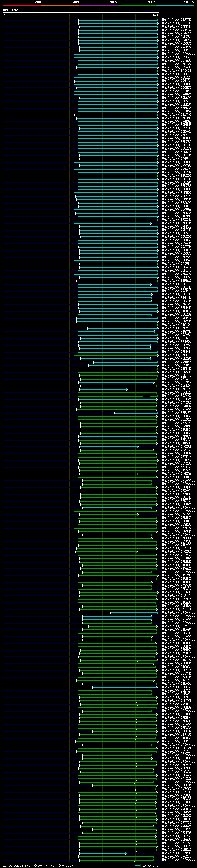Select the query name BP031471
The height and width of the screenshot is (868, 197).
coord(11,10)
